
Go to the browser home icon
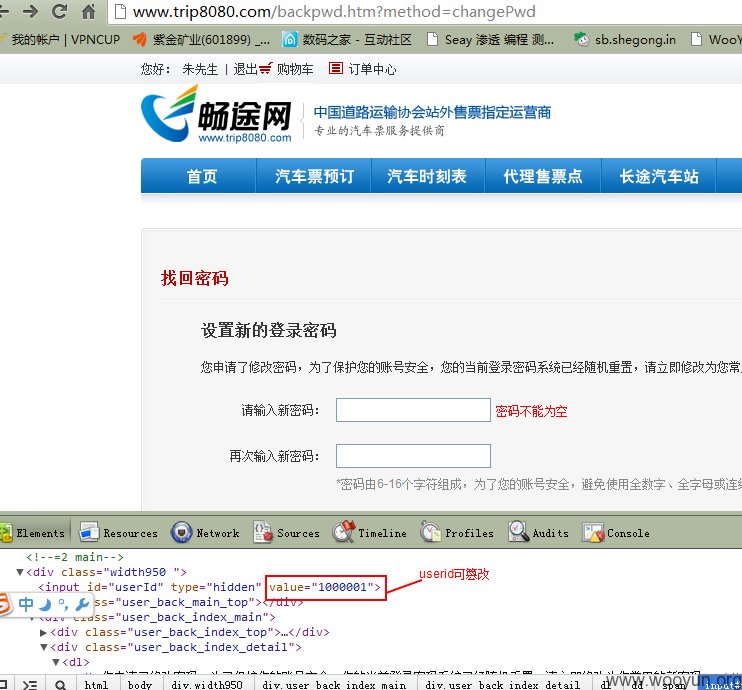pyautogui.click(x=88, y=11)
